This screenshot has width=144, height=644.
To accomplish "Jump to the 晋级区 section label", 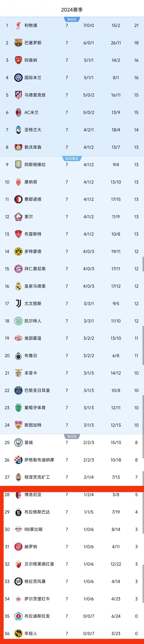I will pos(72,20).
